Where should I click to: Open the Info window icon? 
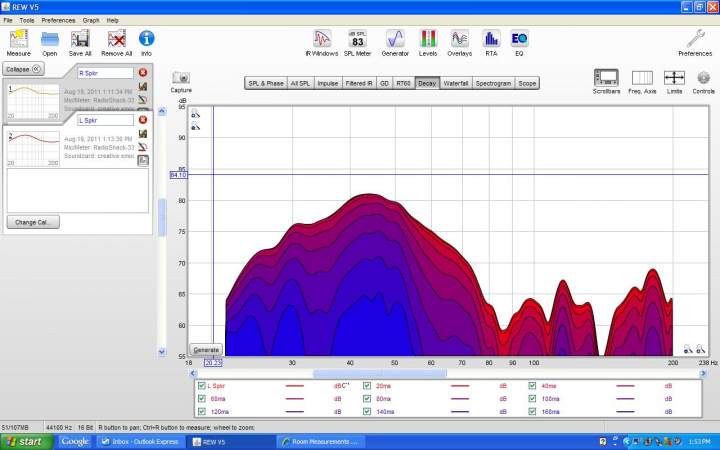click(x=146, y=39)
